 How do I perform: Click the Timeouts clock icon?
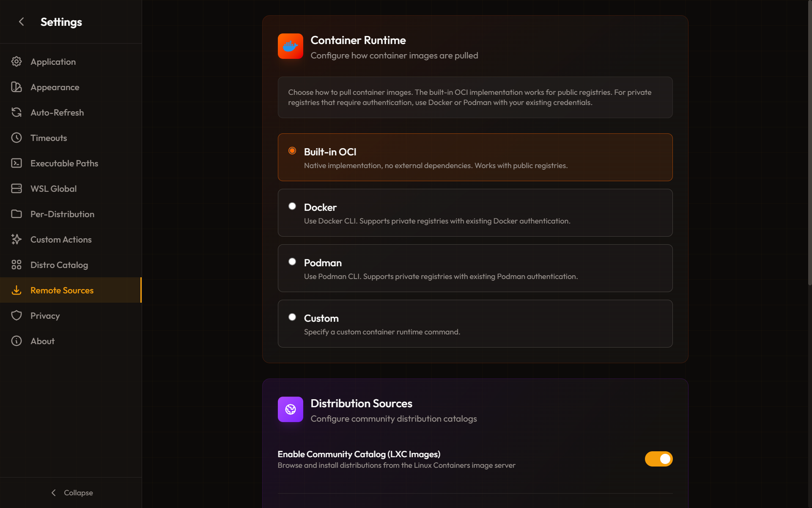click(x=16, y=138)
